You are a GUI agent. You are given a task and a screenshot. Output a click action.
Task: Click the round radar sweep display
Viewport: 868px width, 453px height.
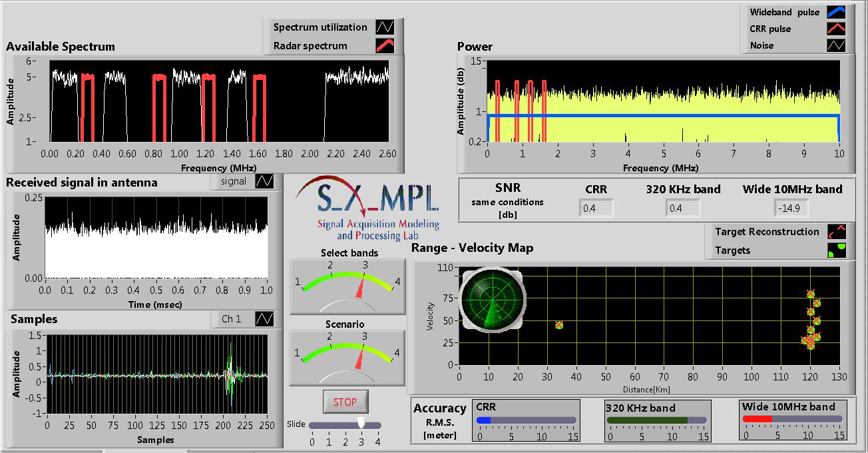tap(492, 300)
